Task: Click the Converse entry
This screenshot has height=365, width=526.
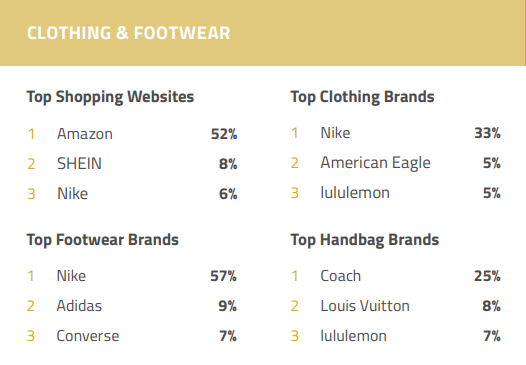Action: [x=88, y=336]
